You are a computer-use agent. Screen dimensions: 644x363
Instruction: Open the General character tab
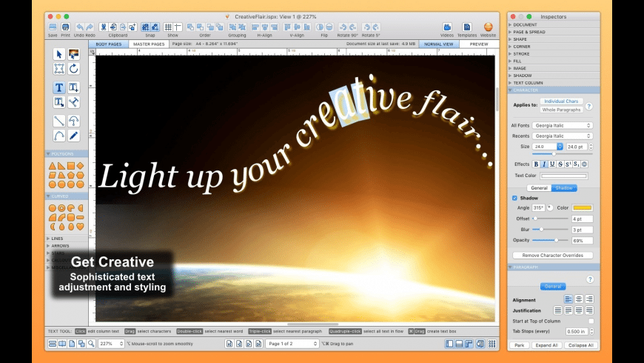[538, 187]
